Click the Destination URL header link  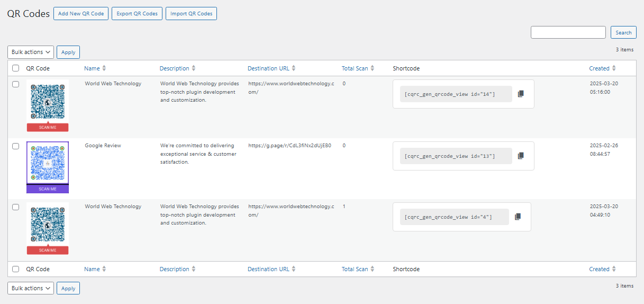pyautogui.click(x=268, y=68)
